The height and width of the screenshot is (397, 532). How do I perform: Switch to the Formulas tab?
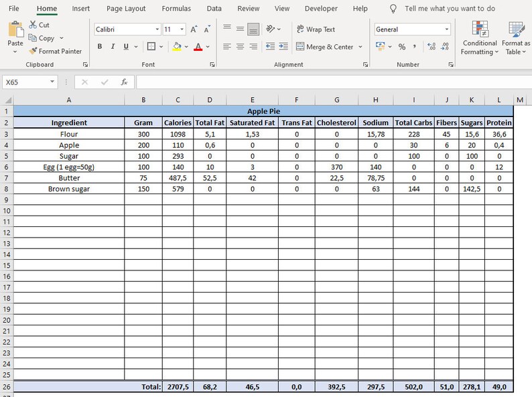click(x=176, y=9)
